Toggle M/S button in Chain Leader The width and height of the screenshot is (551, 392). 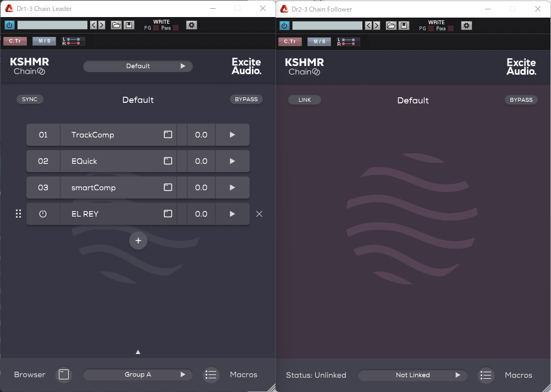[x=45, y=41]
